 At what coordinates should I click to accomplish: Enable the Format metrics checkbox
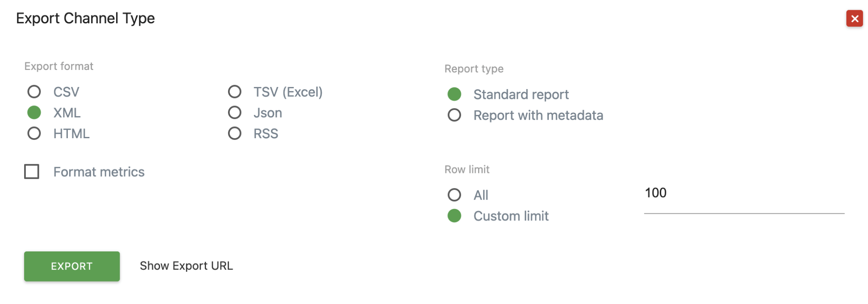[32, 172]
